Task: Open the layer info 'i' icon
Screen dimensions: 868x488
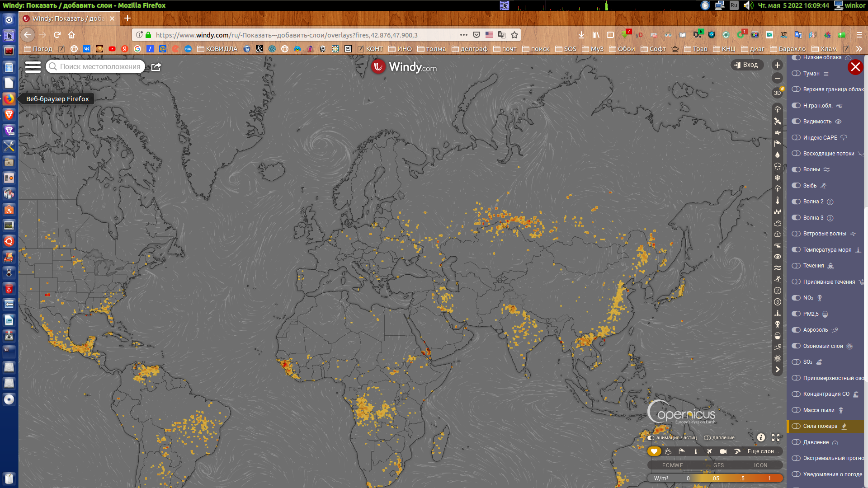Action: coord(761,437)
